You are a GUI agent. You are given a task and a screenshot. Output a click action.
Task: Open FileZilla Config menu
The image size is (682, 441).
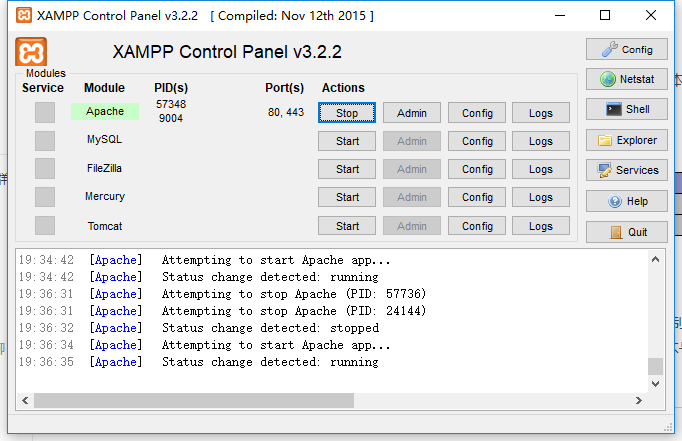[x=477, y=169]
